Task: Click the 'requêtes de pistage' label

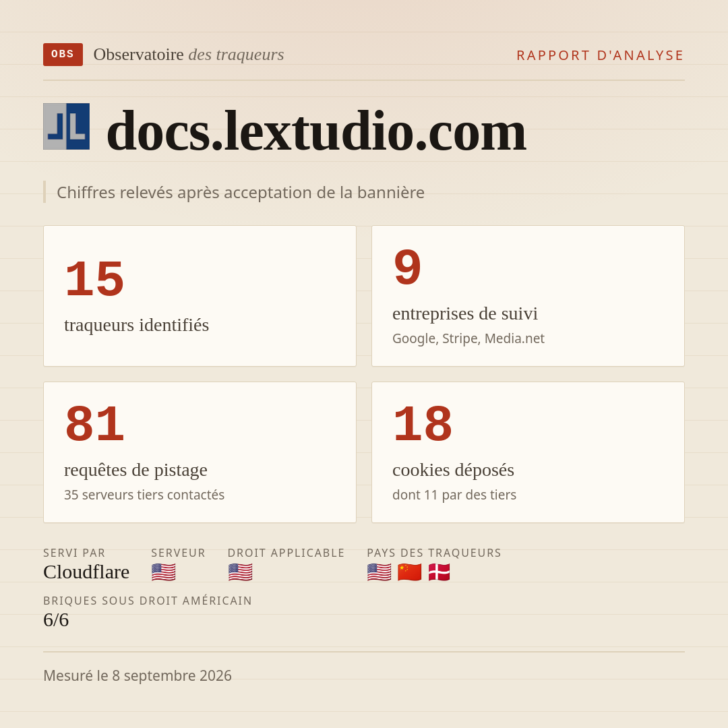Action: tap(135, 470)
